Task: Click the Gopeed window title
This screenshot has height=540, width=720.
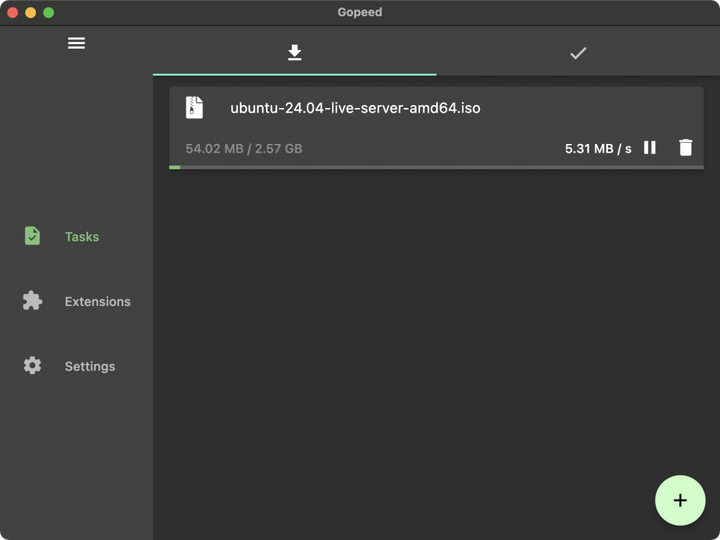Action: click(360, 12)
